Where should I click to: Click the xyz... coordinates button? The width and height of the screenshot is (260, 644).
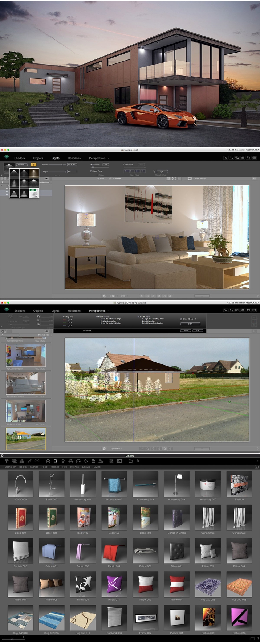[162, 171]
